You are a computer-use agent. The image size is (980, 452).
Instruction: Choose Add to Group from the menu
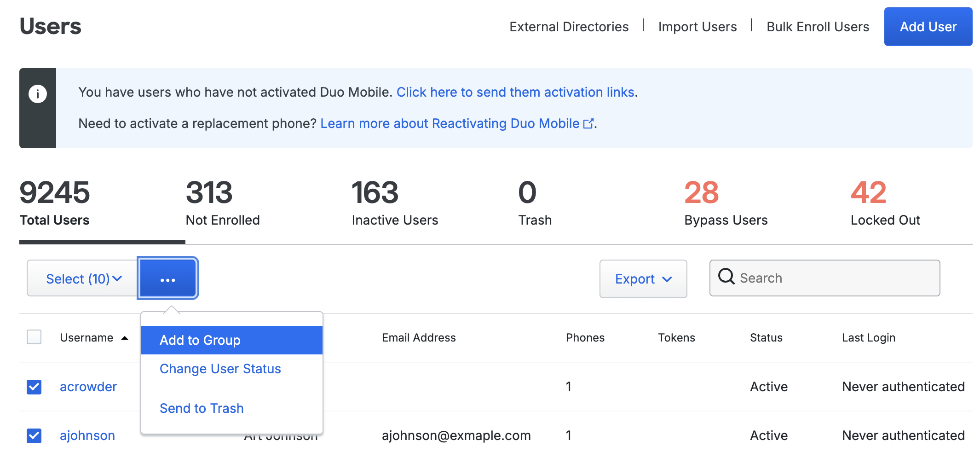click(200, 340)
